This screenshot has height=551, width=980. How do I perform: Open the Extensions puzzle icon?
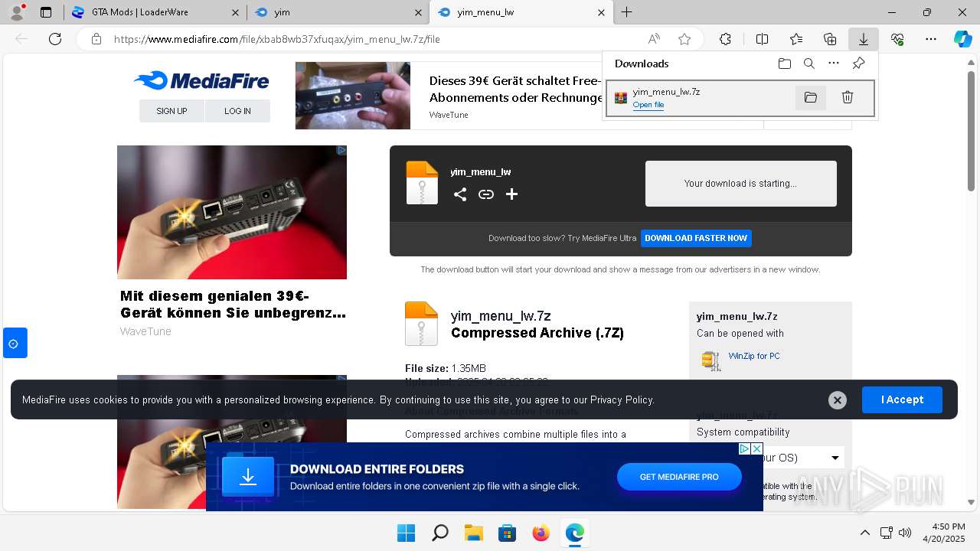click(726, 39)
